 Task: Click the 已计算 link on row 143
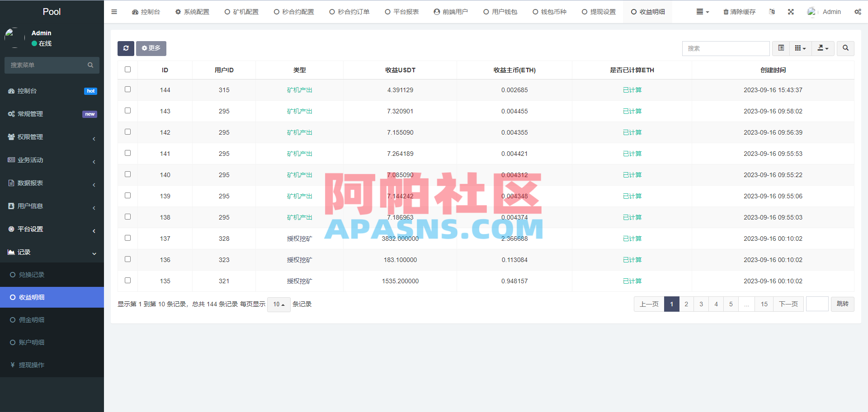pos(632,111)
